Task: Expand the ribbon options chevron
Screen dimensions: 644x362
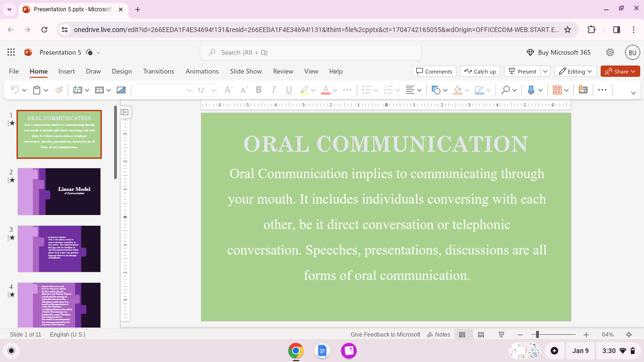Action: (633, 92)
